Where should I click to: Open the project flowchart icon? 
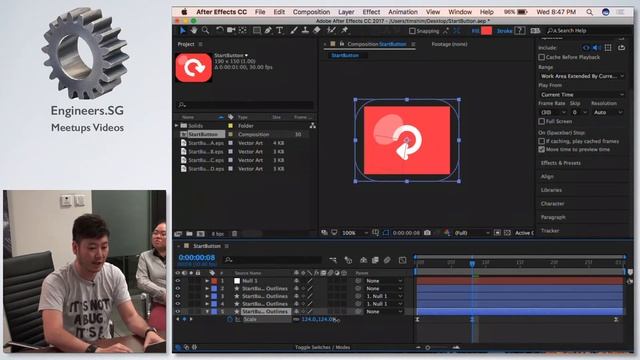pos(313,126)
